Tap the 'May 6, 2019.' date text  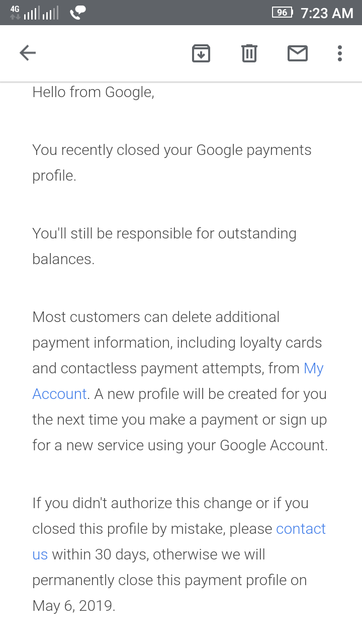point(74,606)
